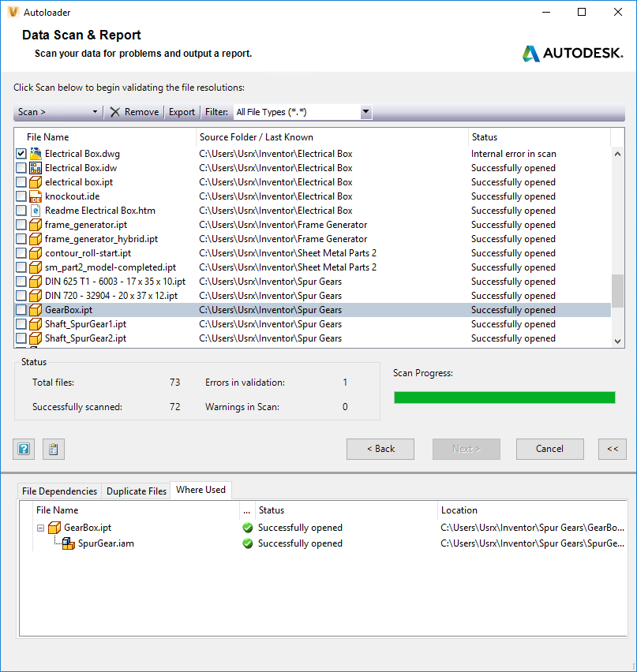Check the frame_generator.ipt checkbox

click(21, 225)
